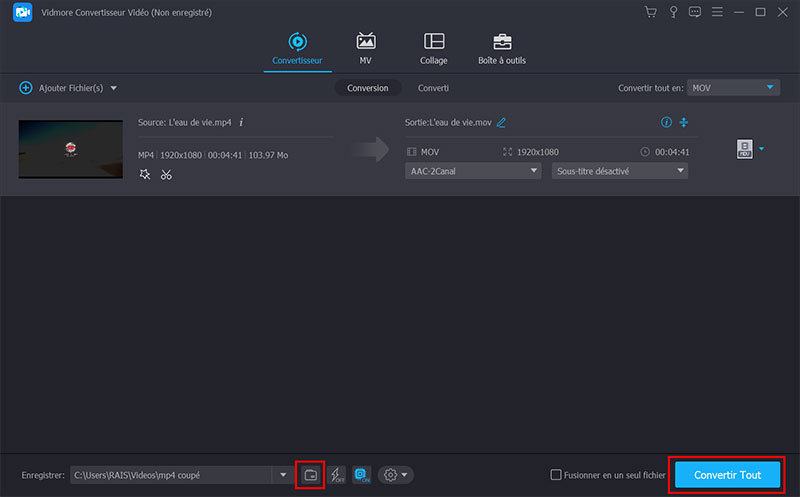Screen dimensions: 800x497
Task: Switch to the MV tab
Action: point(366,47)
